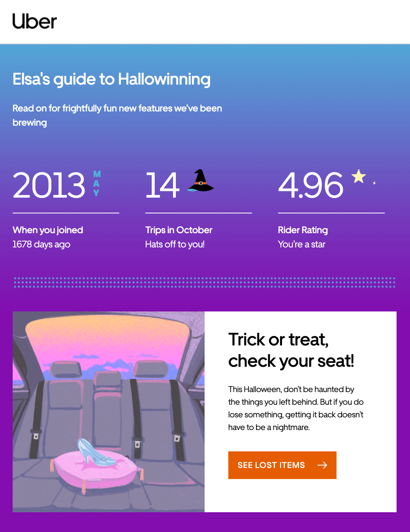The height and width of the screenshot is (532, 410).
Task: Select the Trips in October label
Action: [179, 230]
